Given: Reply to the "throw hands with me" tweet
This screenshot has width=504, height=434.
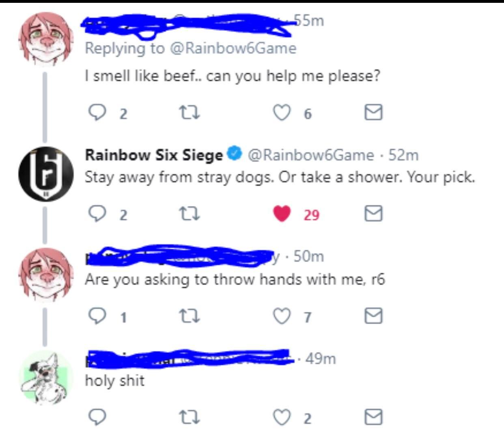Looking at the screenshot, I should pyautogui.click(x=97, y=316).
